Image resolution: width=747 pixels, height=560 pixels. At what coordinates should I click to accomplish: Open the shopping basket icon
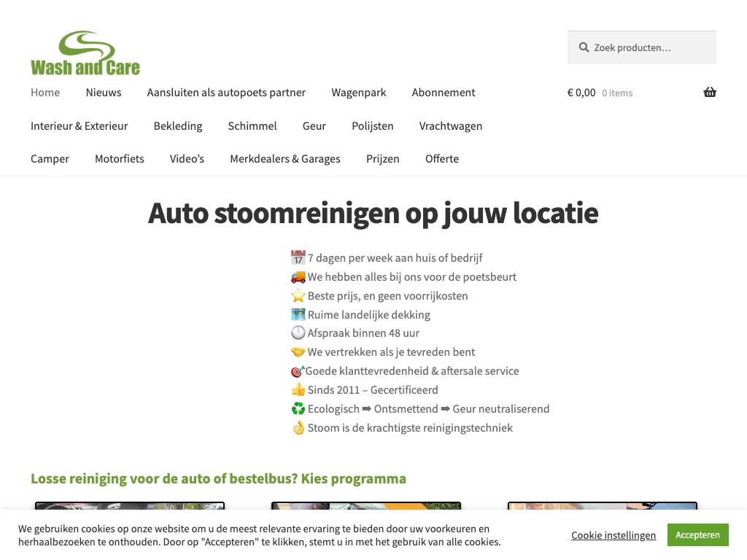pyautogui.click(x=709, y=93)
